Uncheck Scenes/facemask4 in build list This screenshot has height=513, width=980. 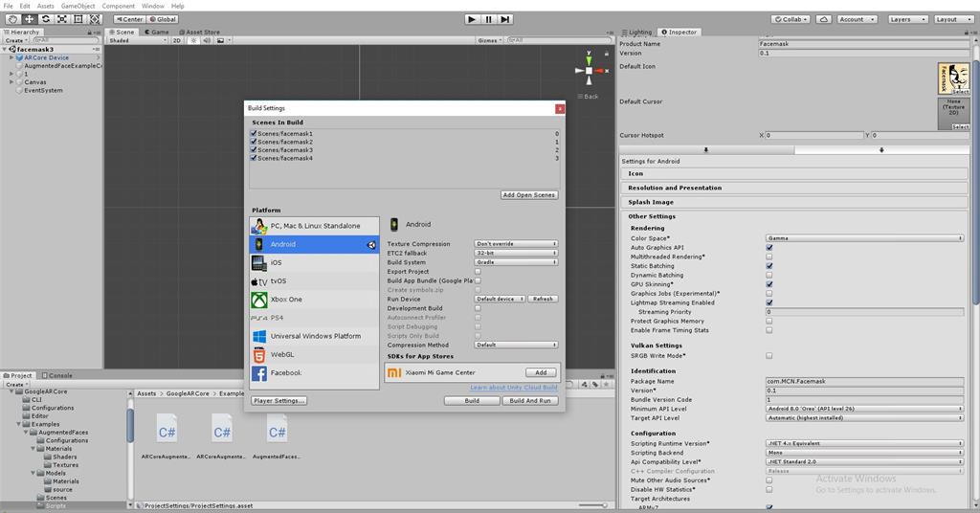[x=254, y=158]
